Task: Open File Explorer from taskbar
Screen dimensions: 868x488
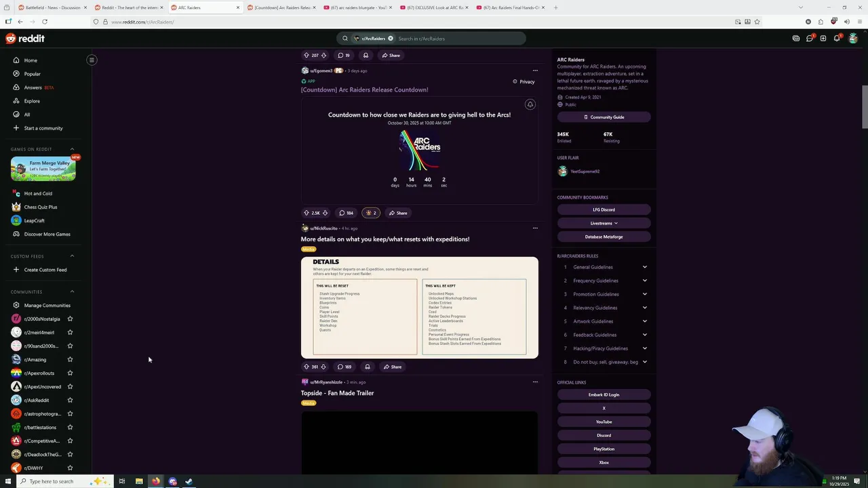Action: (x=139, y=481)
